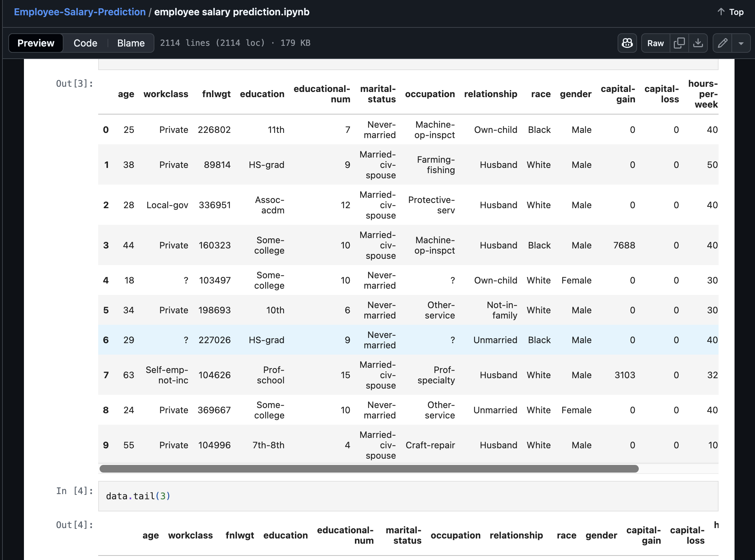The image size is (755, 560).
Task: Open the Copilot icon button
Action: point(627,43)
